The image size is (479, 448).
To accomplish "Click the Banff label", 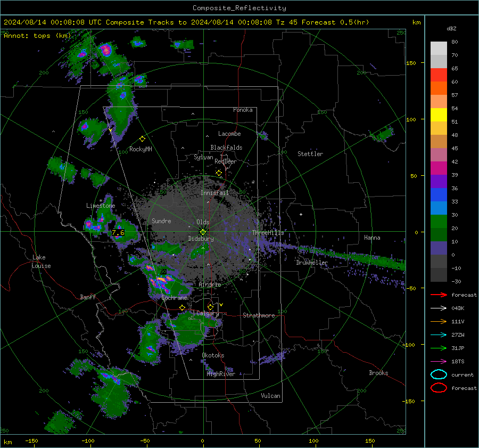I will coord(88,297).
